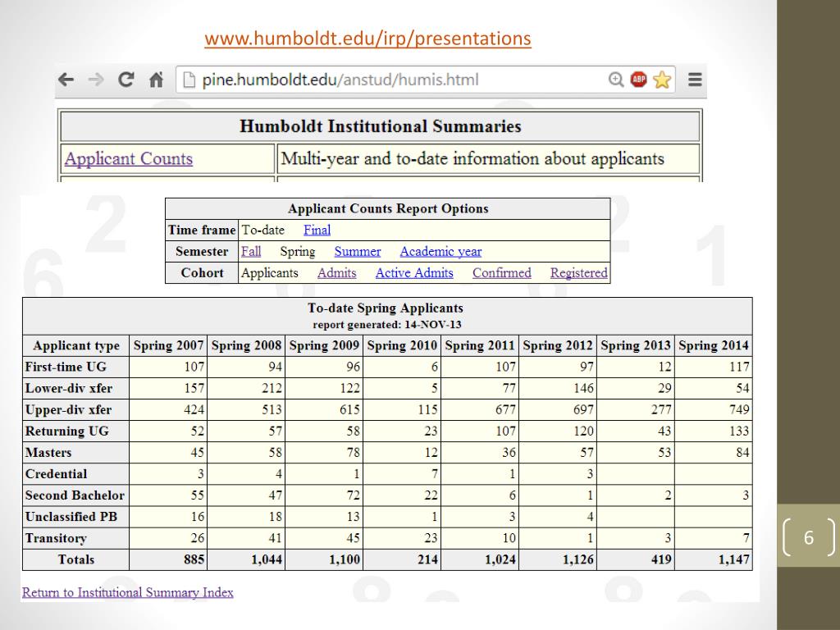
Task: Select the Admits cohort link
Action: pyautogui.click(x=336, y=272)
